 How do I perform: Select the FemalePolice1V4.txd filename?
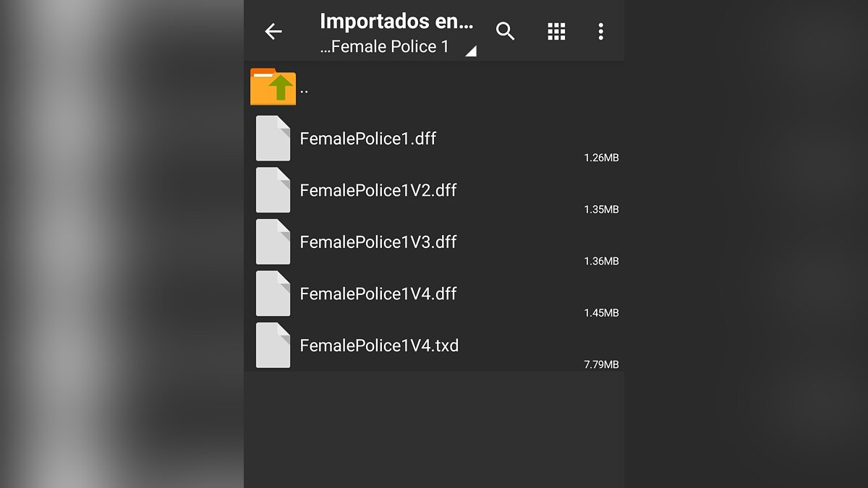click(x=379, y=346)
